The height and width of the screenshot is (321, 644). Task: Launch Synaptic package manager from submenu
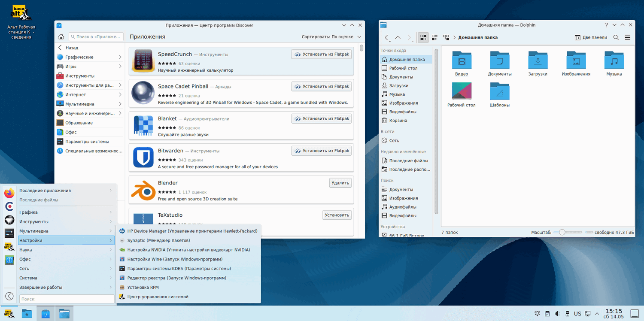(x=188, y=240)
